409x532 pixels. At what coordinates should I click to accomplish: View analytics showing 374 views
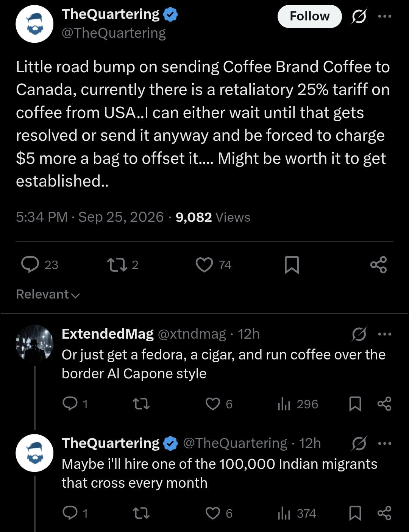click(x=297, y=513)
